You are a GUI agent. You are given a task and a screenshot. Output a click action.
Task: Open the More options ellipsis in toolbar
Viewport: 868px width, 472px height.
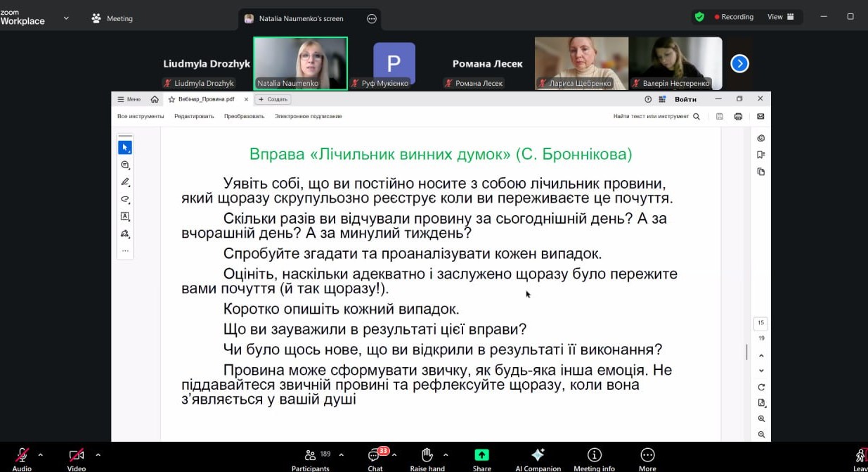click(647, 455)
